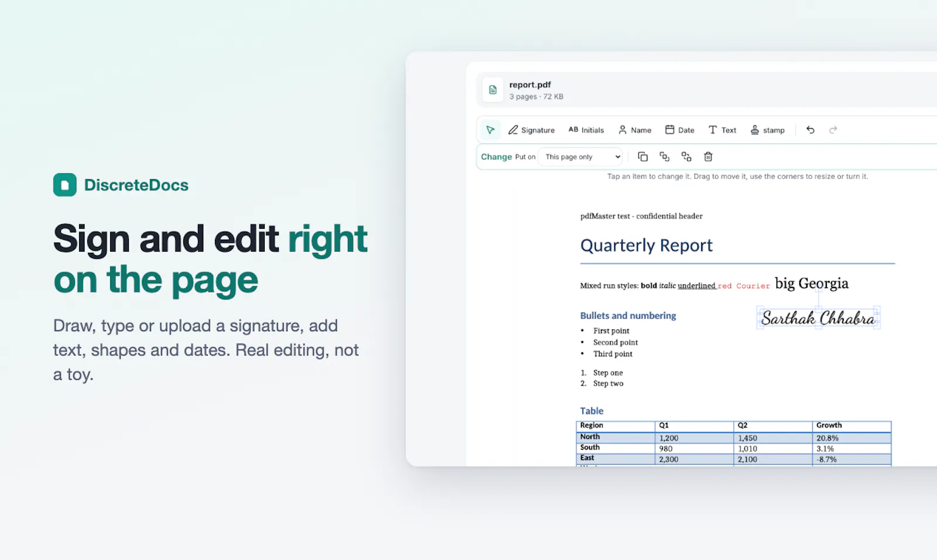This screenshot has height=560, width=937.
Task: Click the 'First point' bullet
Action: point(611,331)
